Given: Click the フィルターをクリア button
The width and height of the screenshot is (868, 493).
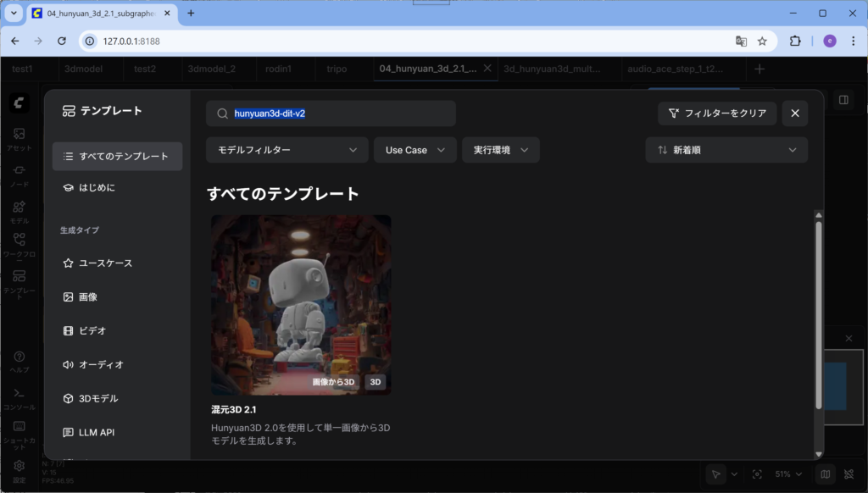Looking at the screenshot, I should click(717, 114).
